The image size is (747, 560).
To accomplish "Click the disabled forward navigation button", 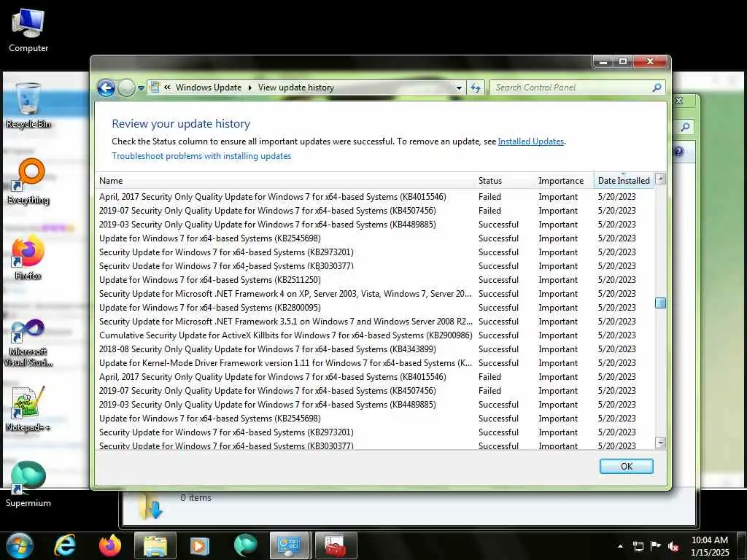I will point(126,87).
